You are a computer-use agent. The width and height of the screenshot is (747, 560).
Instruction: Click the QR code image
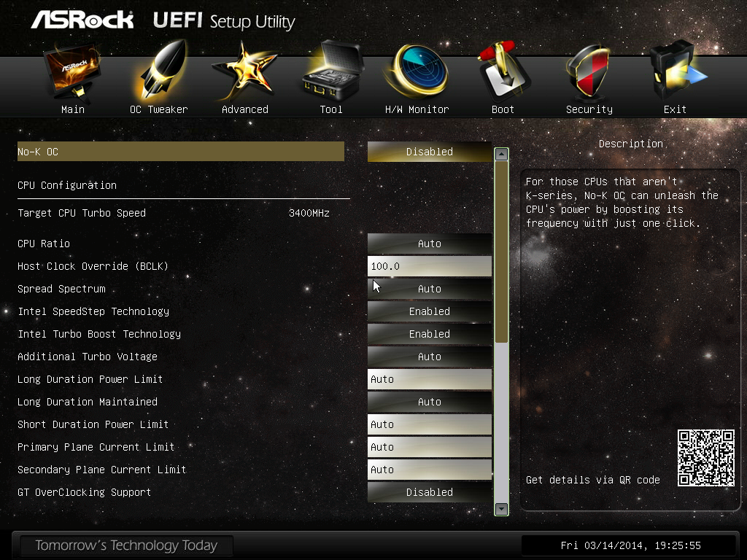706,458
